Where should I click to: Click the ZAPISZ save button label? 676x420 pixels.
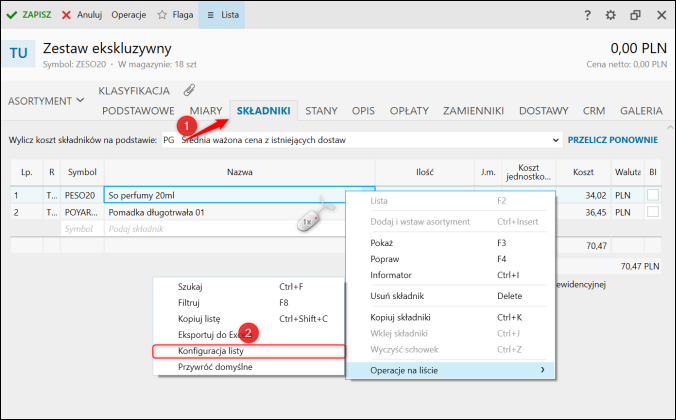[37, 15]
